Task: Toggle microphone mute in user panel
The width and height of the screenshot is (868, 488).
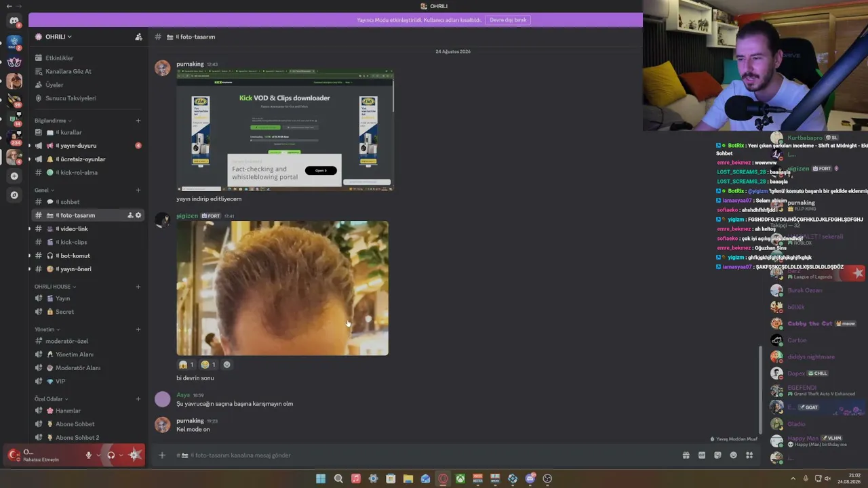Action: click(88, 455)
